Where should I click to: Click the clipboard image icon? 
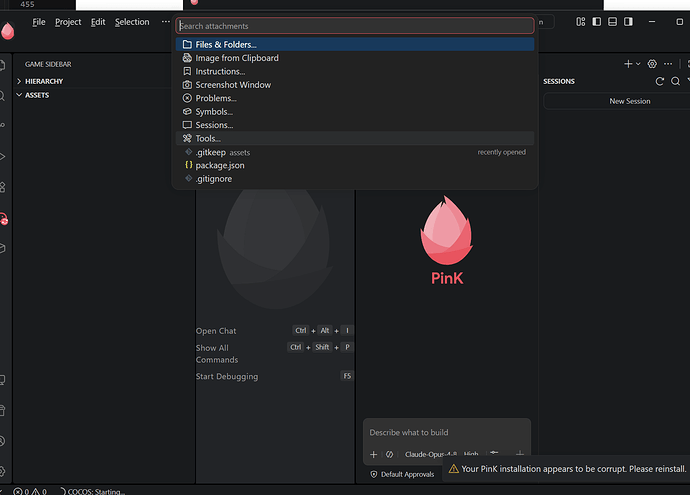tap(187, 58)
